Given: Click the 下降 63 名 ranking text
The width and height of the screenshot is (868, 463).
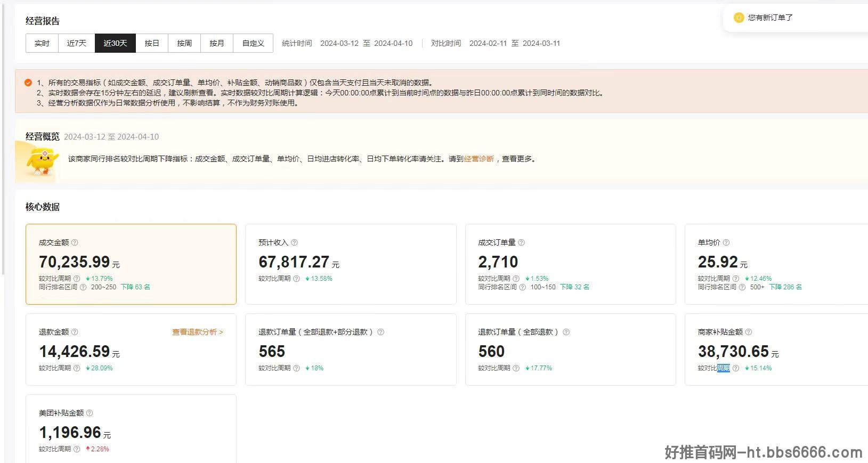Looking at the screenshot, I should click(135, 287).
